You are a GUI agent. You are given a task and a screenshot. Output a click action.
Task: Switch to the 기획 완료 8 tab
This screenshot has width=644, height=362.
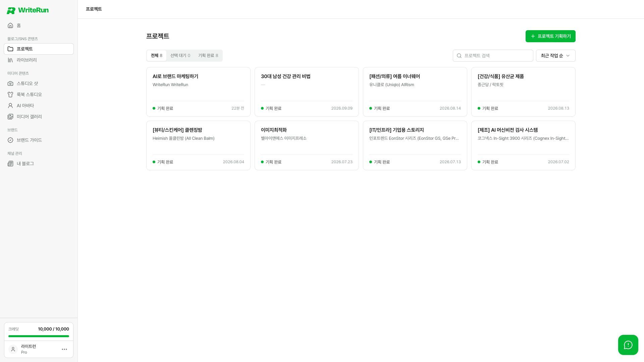pyautogui.click(x=208, y=56)
